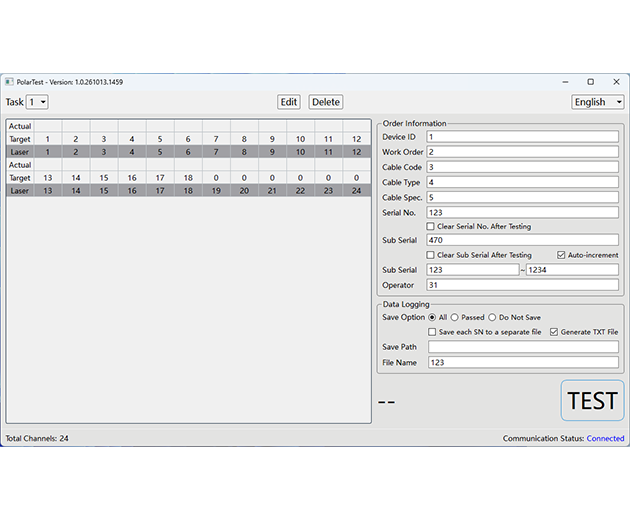Screen dimensions: 630x520
Task: Click the Device ID input field
Action: point(522,137)
